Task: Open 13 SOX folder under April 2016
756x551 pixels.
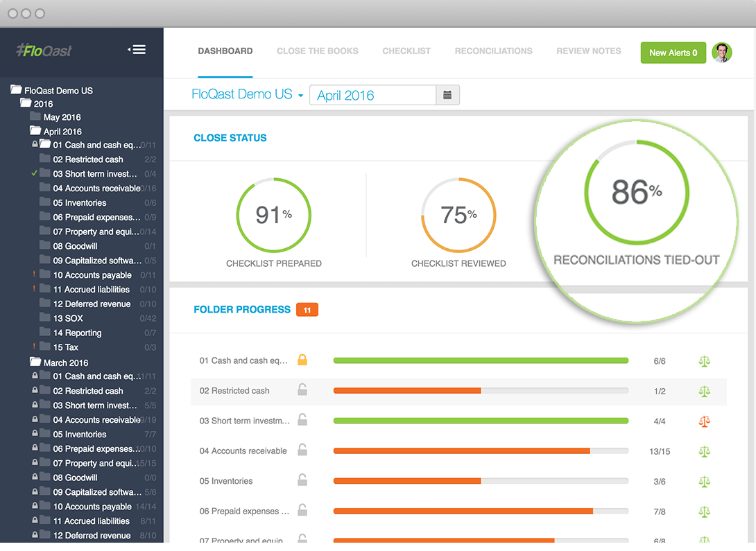Action: (67, 318)
